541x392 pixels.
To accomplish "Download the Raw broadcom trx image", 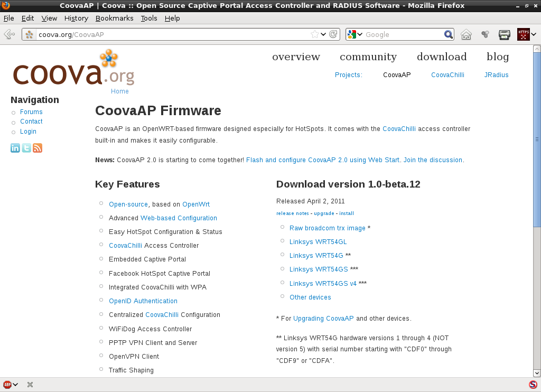I will pyautogui.click(x=328, y=228).
